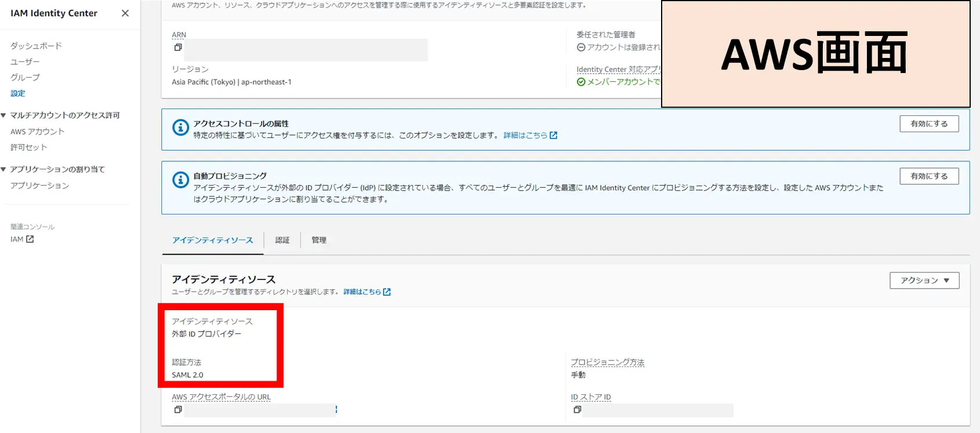Select the SAML 2.0 value
The height and width of the screenshot is (433, 980).
187,375
